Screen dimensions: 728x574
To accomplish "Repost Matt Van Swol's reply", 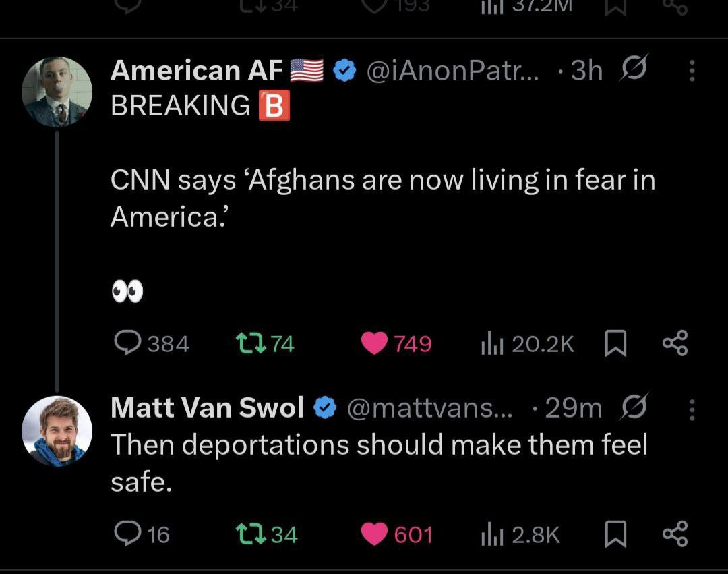I will 248,535.
